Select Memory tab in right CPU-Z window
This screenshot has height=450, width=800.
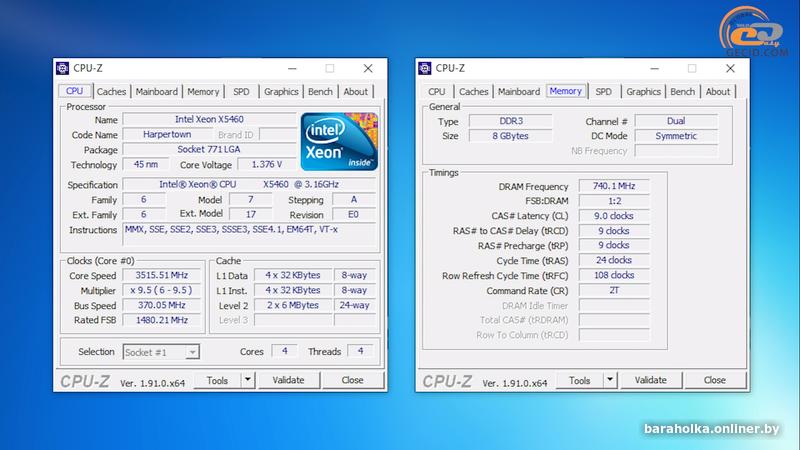[x=566, y=91]
